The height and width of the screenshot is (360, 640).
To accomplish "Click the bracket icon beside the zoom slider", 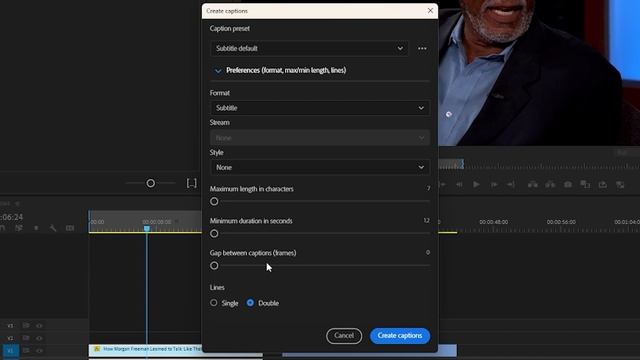I will click(x=191, y=183).
